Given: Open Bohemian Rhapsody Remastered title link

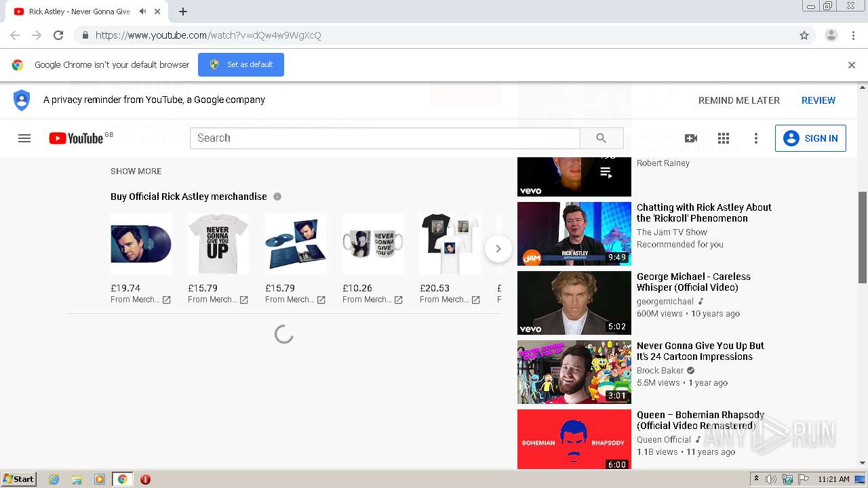Looking at the screenshot, I should (701, 420).
